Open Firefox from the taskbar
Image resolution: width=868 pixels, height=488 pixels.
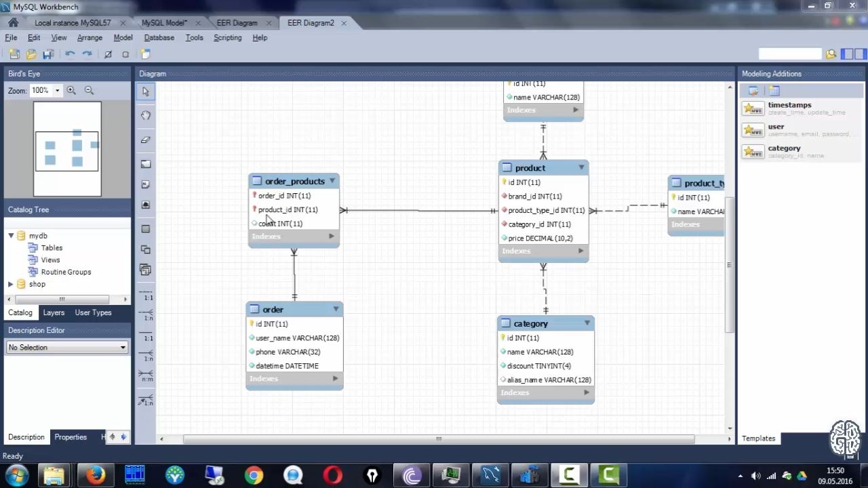96,475
